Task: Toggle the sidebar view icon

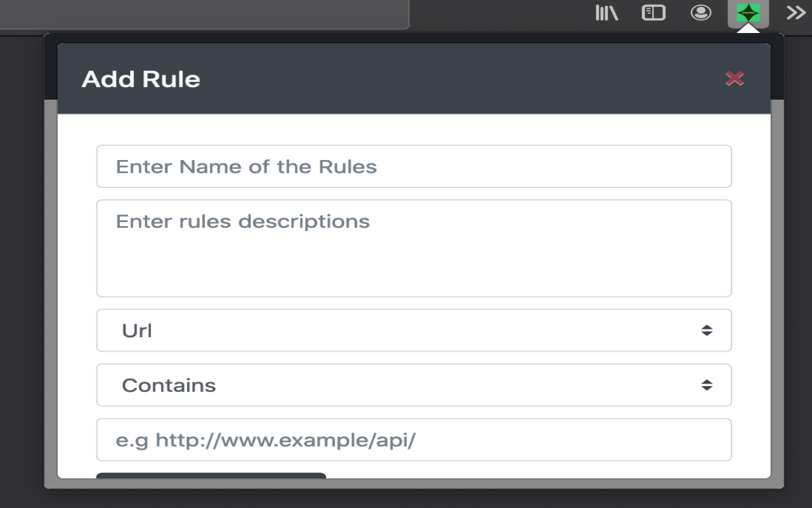Action: point(653,13)
